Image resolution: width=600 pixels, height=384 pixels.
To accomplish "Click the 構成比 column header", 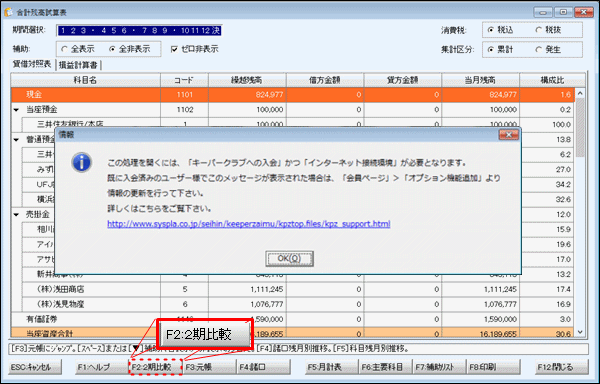I will pos(552,80).
